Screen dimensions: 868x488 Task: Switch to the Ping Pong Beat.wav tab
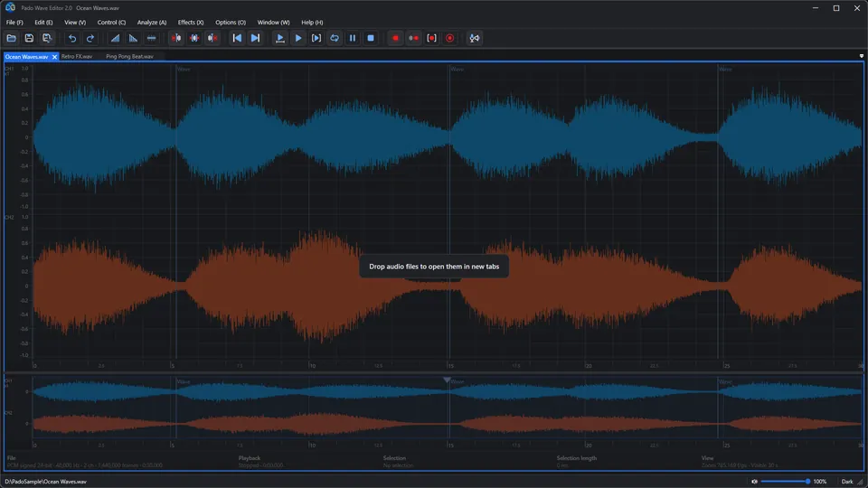click(x=129, y=56)
